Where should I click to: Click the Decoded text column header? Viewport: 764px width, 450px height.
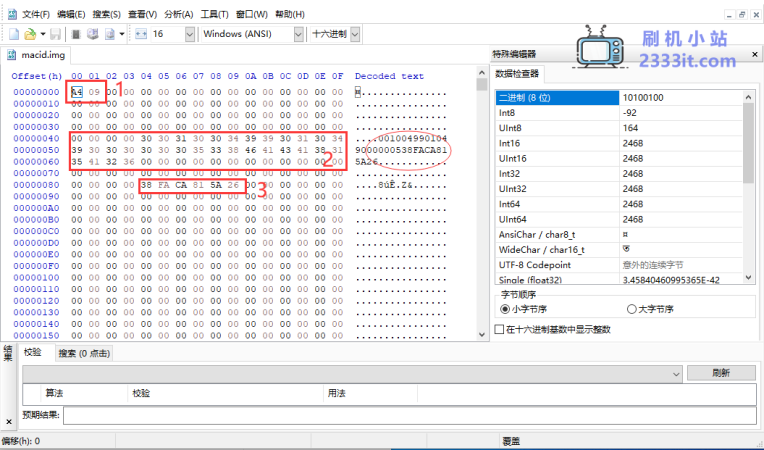click(389, 76)
